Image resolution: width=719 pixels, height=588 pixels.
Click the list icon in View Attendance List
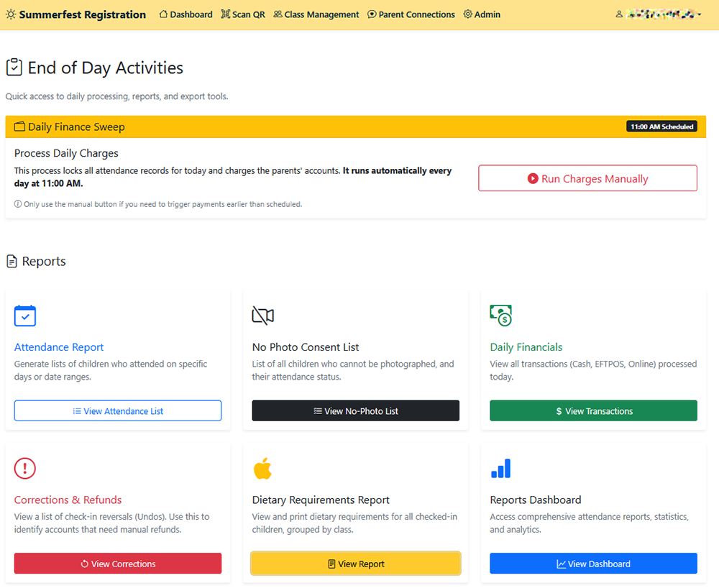click(77, 411)
